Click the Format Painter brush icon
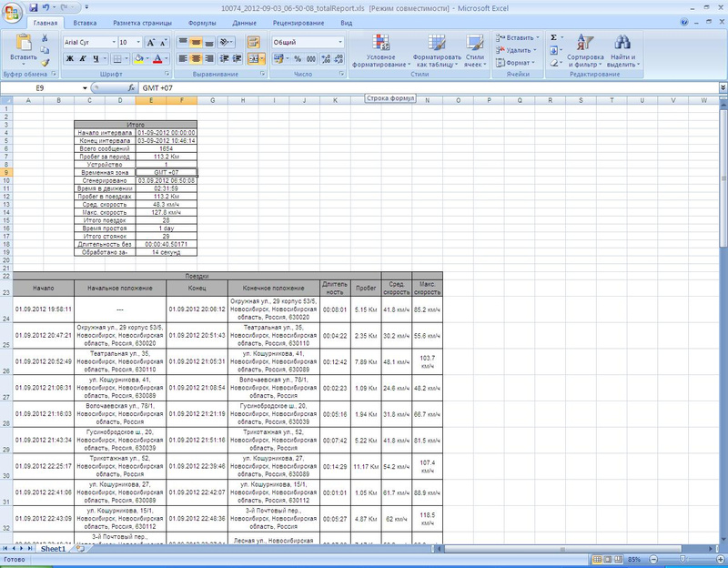Screen dimensions: 728x568 click(x=45, y=63)
